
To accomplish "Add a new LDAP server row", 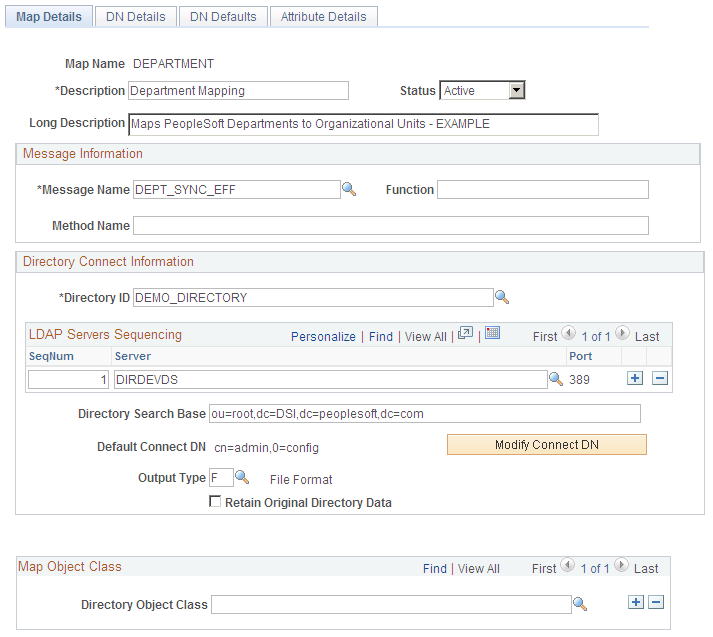I will (635, 378).
